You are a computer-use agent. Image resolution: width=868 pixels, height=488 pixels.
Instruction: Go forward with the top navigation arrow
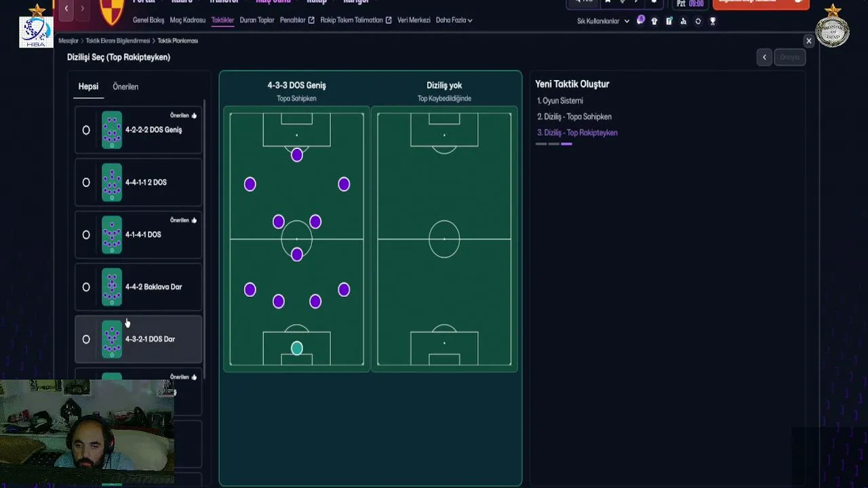pyautogui.click(x=82, y=8)
